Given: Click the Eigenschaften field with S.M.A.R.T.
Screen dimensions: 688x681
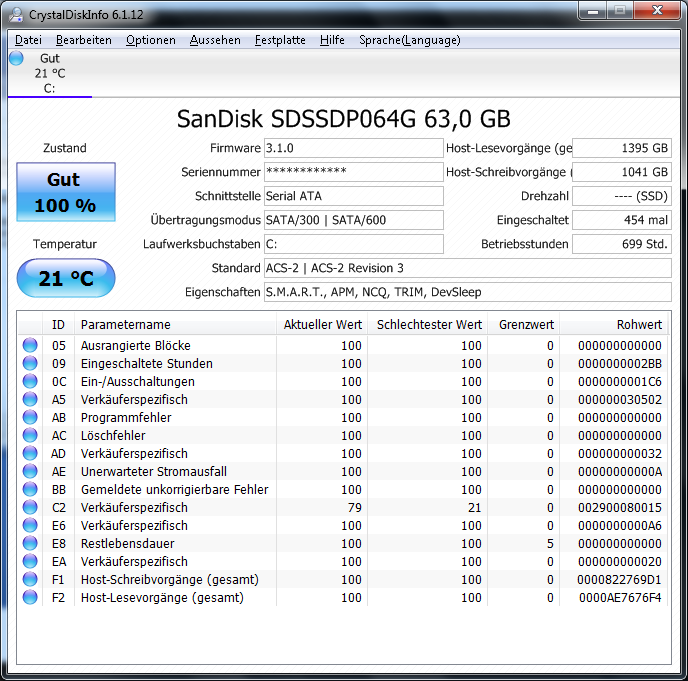Looking at the screenshot, I should [468, 292].
